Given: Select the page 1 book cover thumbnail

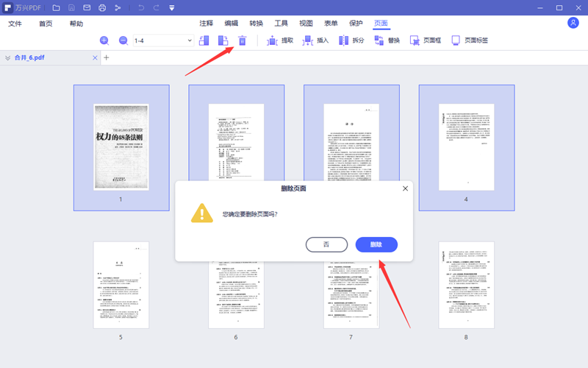Looking at the screenshot, I should pos(121,147).
